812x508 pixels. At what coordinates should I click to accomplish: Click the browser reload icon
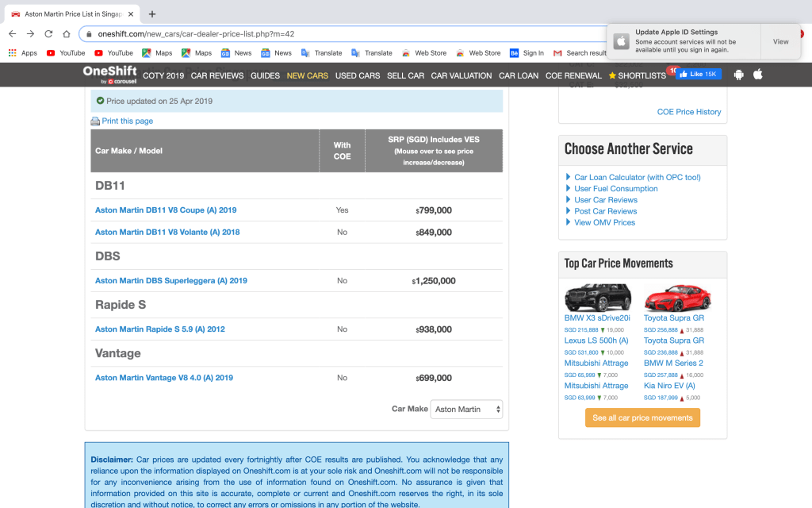[x=48, y=34]
